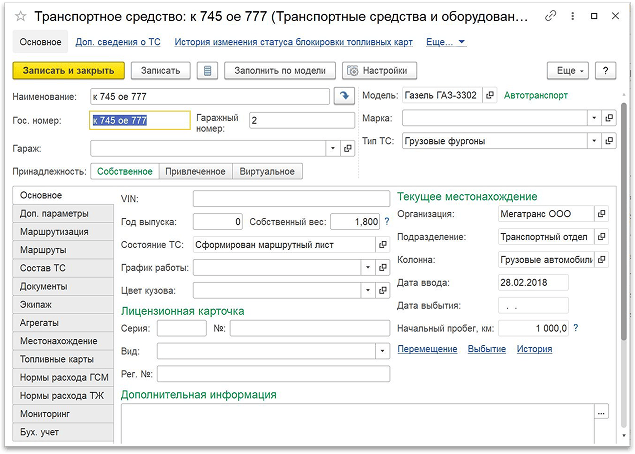
Task: Add this vehicle form to favorites star
Action: (20, 16)
